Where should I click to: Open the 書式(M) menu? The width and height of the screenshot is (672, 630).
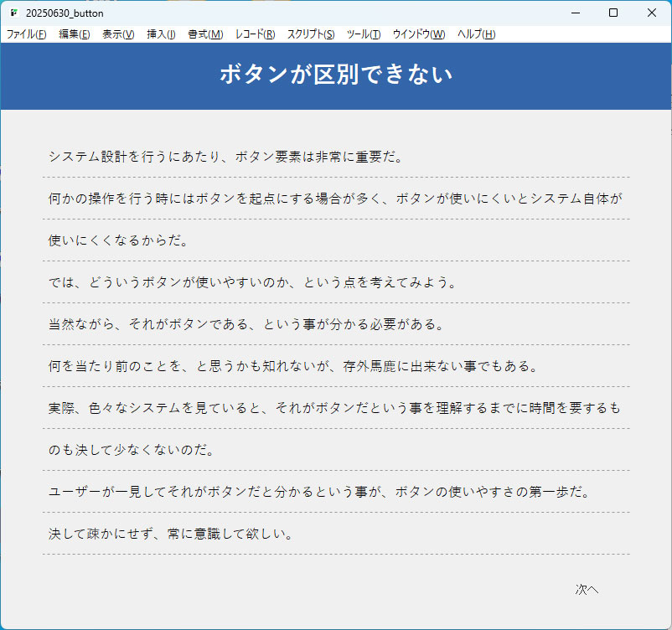pyautogui.click(x=205, y=34)
